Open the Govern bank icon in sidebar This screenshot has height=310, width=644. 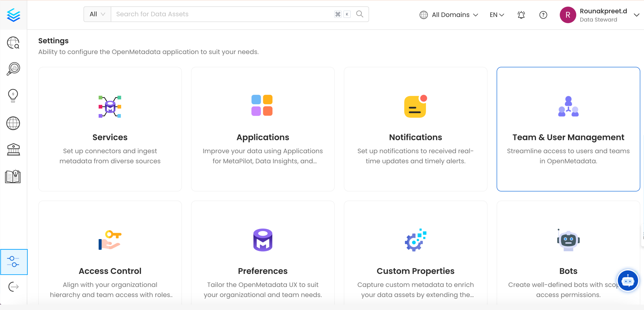click(13, 149)
